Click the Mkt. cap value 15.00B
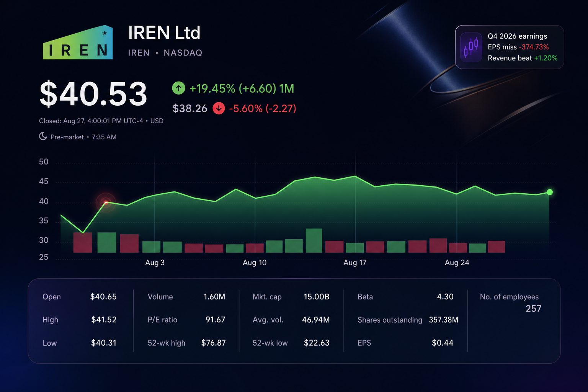 (x=317, y=297)
